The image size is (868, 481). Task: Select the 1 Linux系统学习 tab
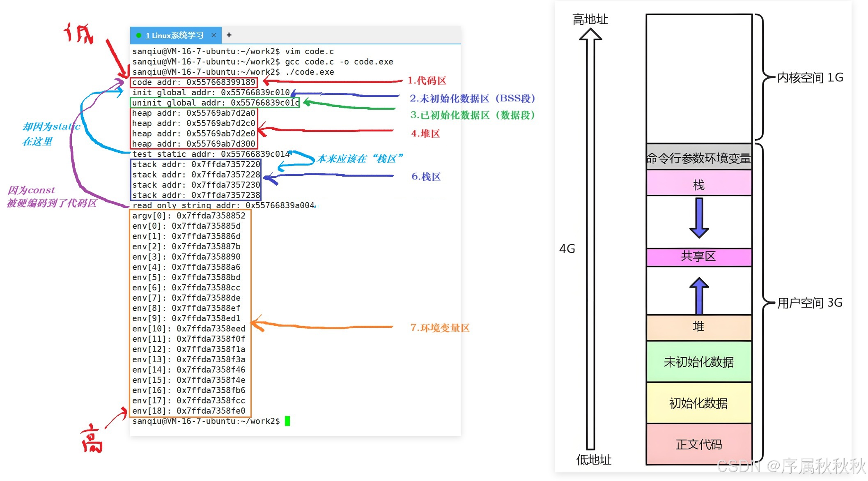tap(175, 35)
